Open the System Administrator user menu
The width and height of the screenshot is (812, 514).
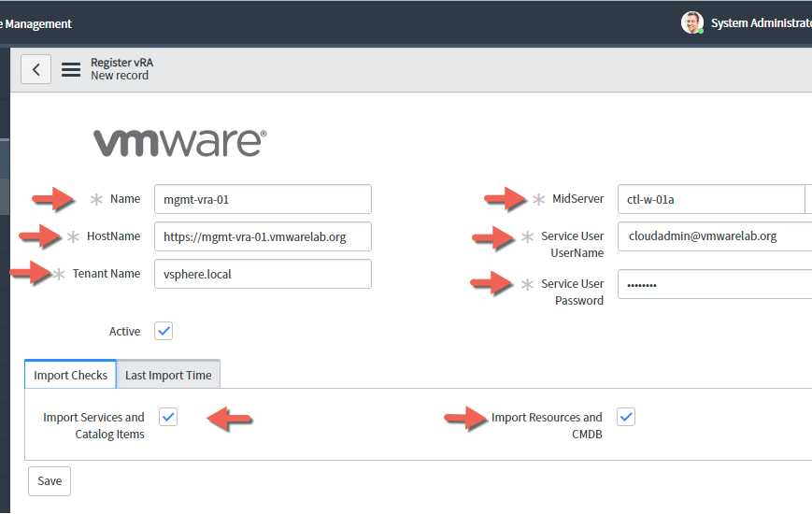click(x=759, y=23)
